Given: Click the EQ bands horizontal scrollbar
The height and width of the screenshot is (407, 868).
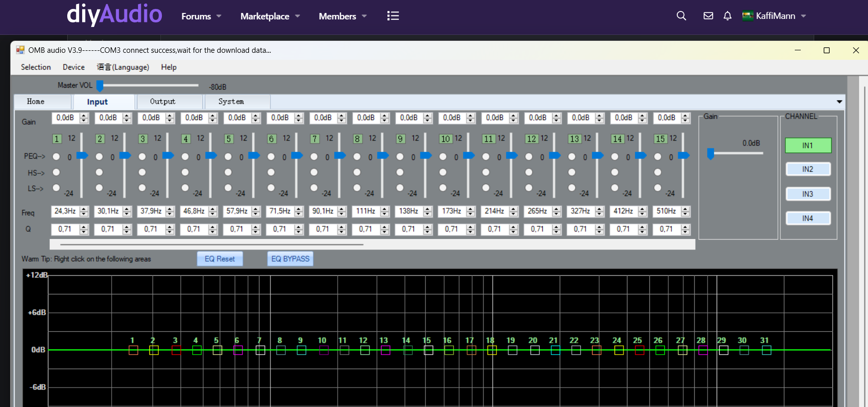Looking at the screenshot, I should click(212, 245).
